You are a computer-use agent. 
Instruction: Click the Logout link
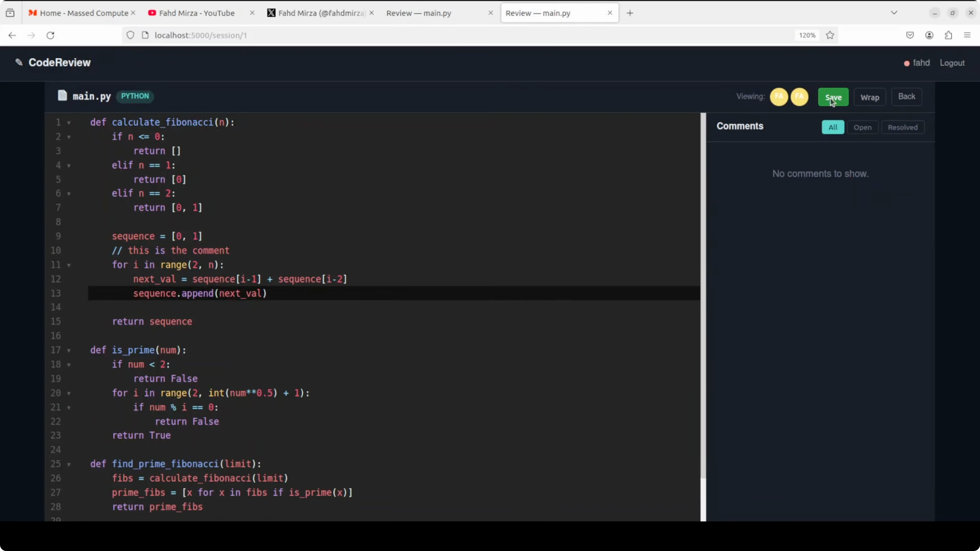coord(952,63)
